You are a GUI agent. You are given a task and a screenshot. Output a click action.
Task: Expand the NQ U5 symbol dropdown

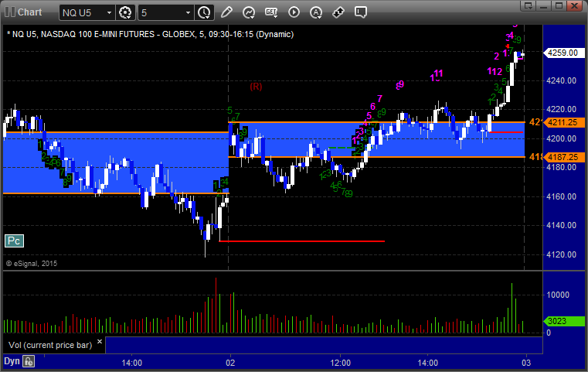click(x=109, y=13)
